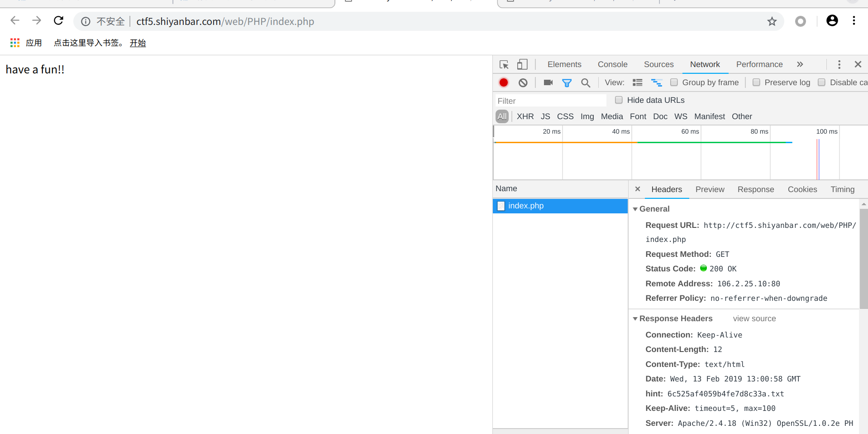This screenshot has height=434, width=868.
Task: Switch to the Console tab
Action: (612, 64)
